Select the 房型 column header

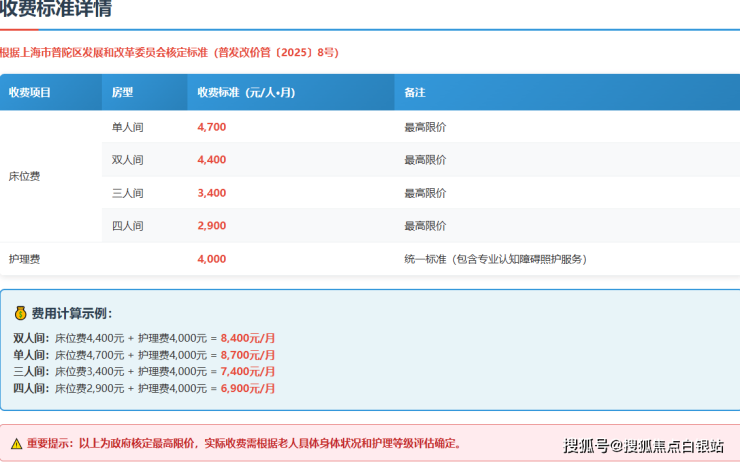click(x=123, y=92)
